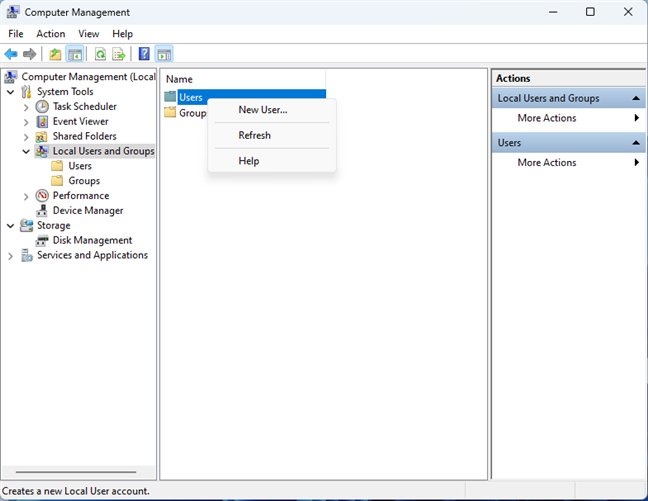Image resolution: width=648 pixels, height=501 pixels.
Task: Expand Services and Applications node
Action: (11, 256)
